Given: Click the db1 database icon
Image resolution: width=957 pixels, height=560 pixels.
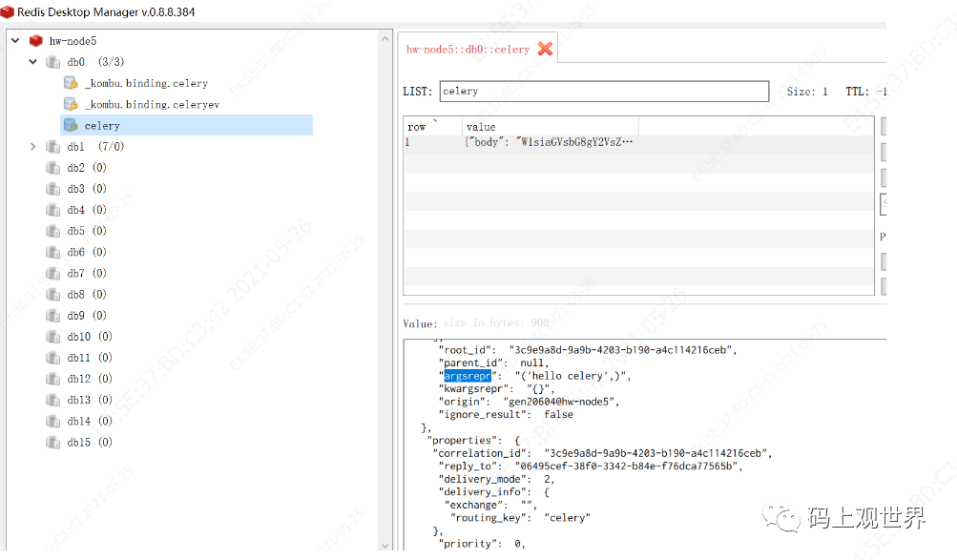Looking at the screenshot, I should click(x=53, y=146).
